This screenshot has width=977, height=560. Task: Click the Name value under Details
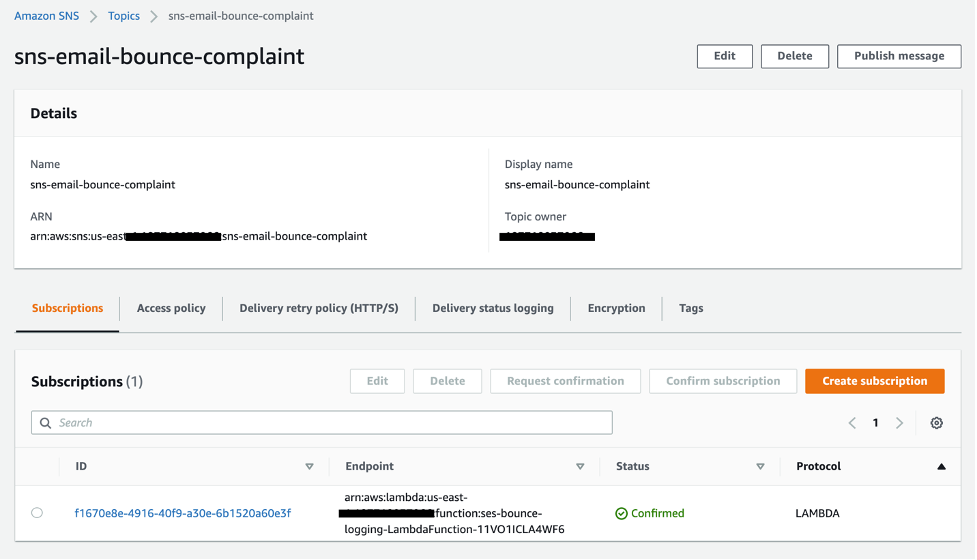102,185
